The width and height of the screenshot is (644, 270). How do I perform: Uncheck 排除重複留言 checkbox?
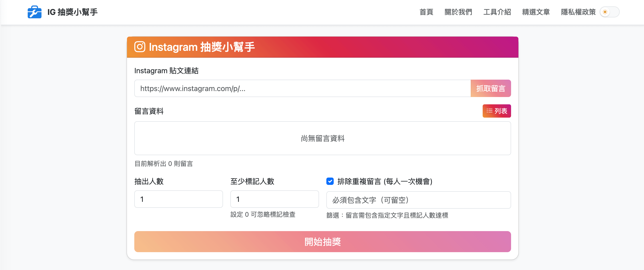[x=330, y=181]
